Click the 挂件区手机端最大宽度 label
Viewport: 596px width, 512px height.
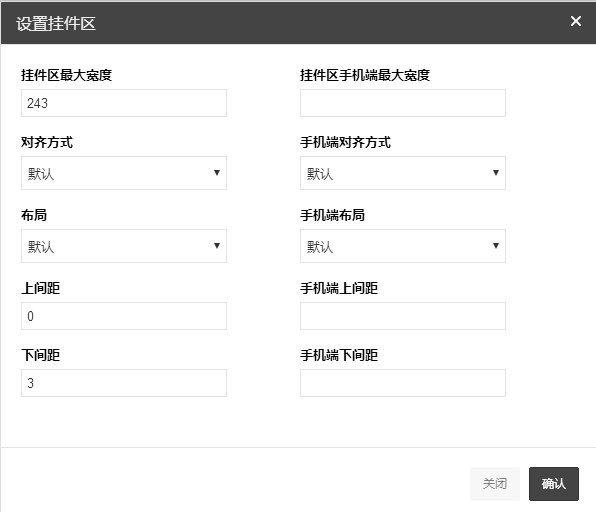pos(365,75)
